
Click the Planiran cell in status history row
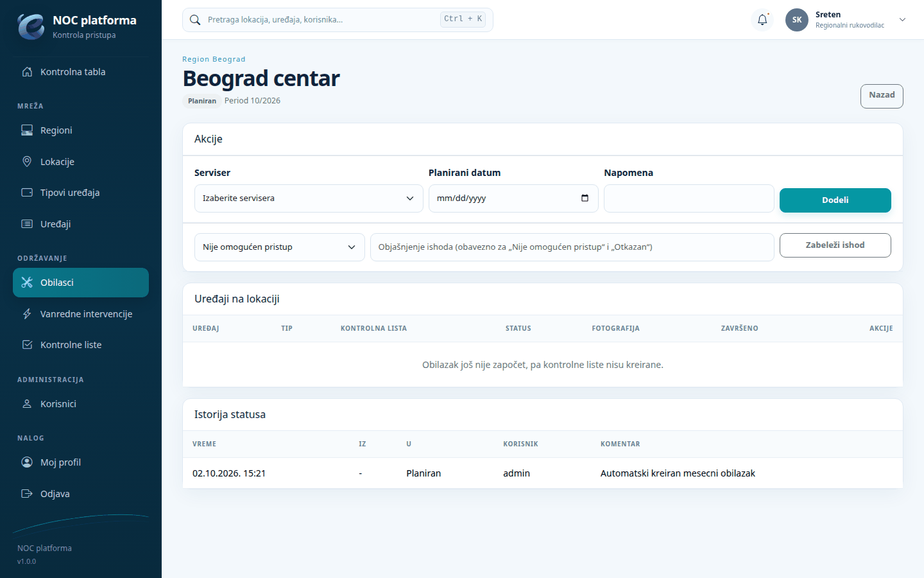click(x=424, y=473)
